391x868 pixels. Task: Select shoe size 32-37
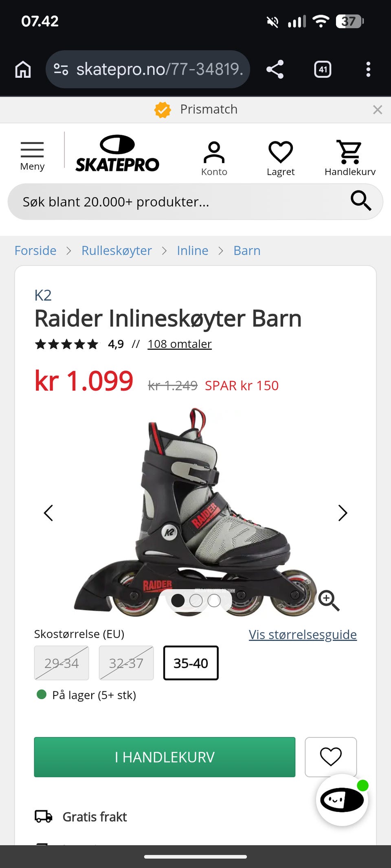click(x=126, y=663)
